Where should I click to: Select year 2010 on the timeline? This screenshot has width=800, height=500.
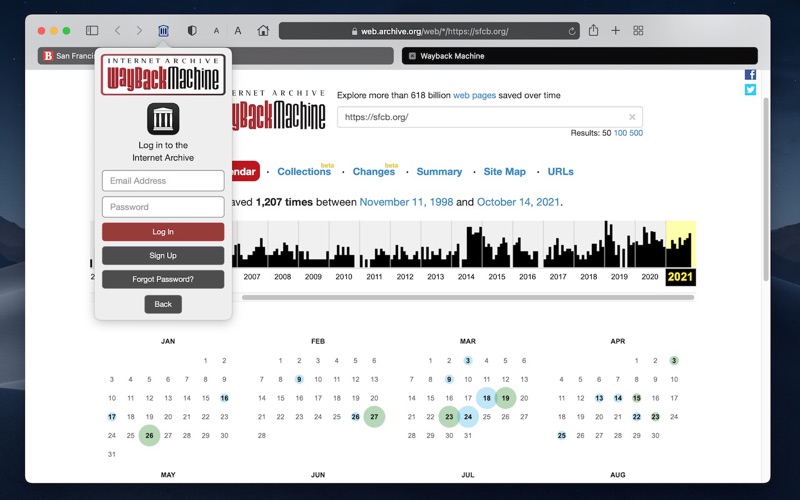[x=343, y=277]
